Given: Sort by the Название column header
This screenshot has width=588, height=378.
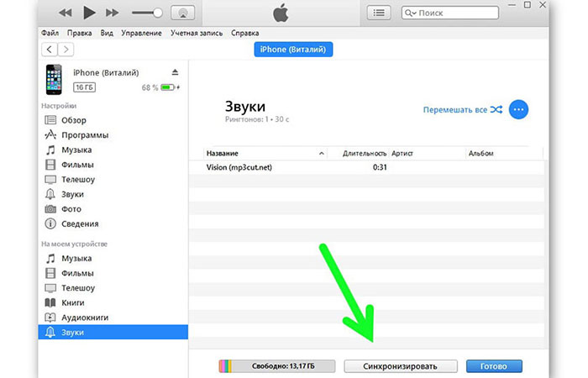Looking at the screenshot, I should pyautogui.click(x=265, y=154).
